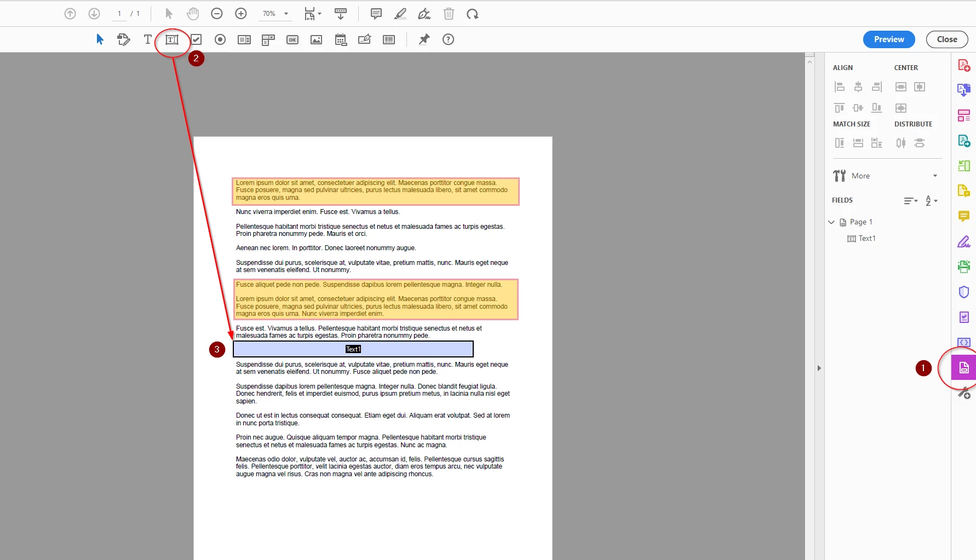Open Protect shield tool in sidebar
976x560 pixels.
click(x=964, y=292)
